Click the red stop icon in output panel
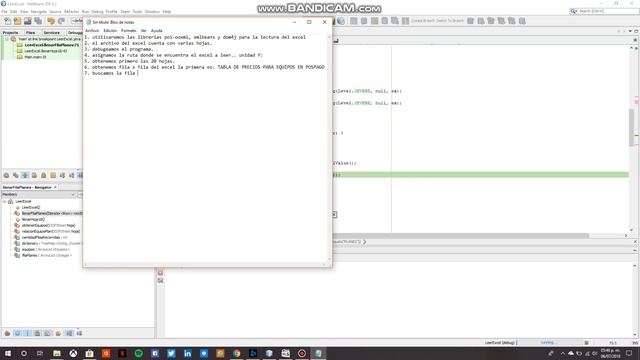The width and height of the screenshot is (640, 360). click(x=160, y=273)
